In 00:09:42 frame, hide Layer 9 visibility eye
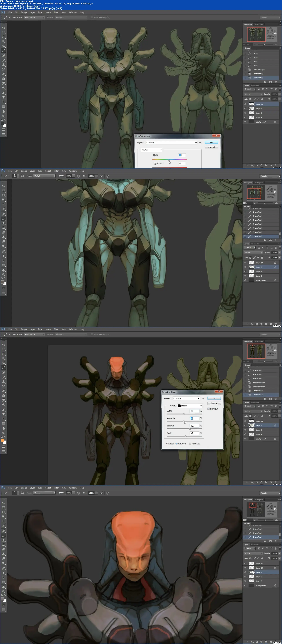The image size is (282, 644). pyautogui.click(x=245, y=271)
